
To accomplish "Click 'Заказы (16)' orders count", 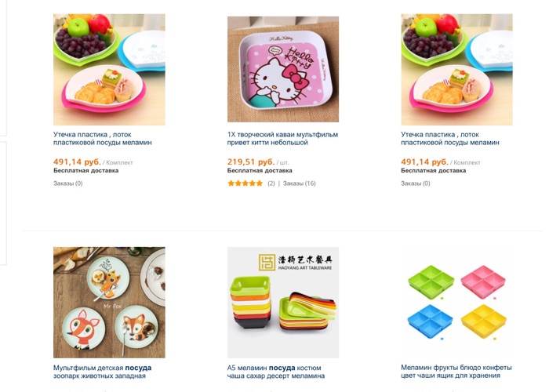I will pos(300,183).
